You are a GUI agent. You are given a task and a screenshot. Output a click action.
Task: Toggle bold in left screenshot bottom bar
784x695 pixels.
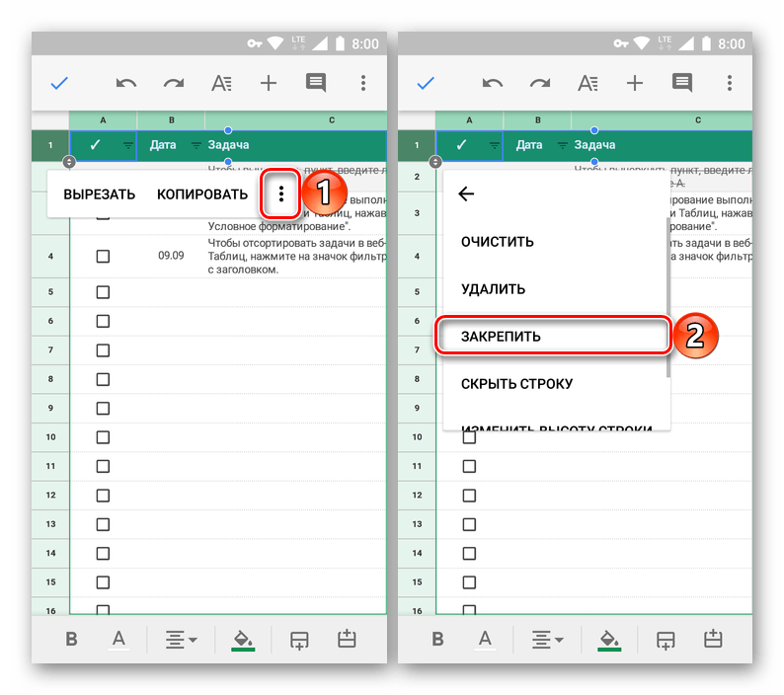click(x=71, y=639)
